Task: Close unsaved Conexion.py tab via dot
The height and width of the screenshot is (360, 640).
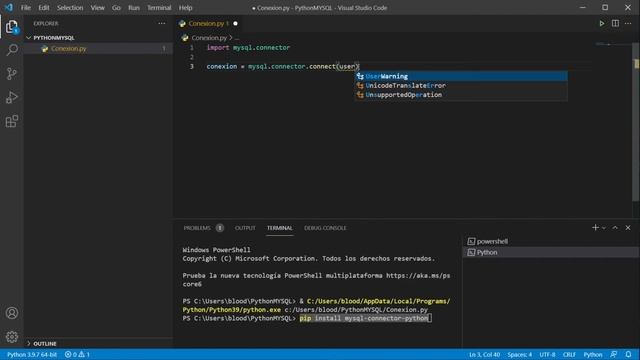Action: click(236, 24)
